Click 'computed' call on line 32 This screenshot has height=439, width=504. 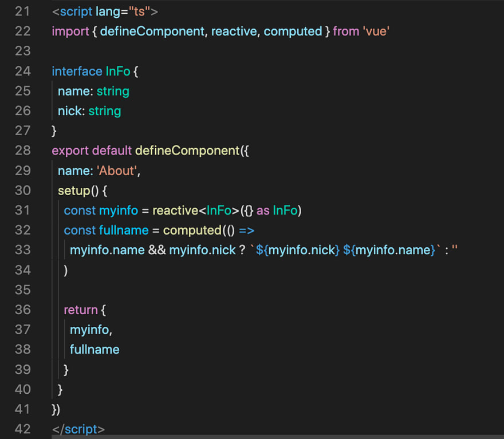point(192,231)
